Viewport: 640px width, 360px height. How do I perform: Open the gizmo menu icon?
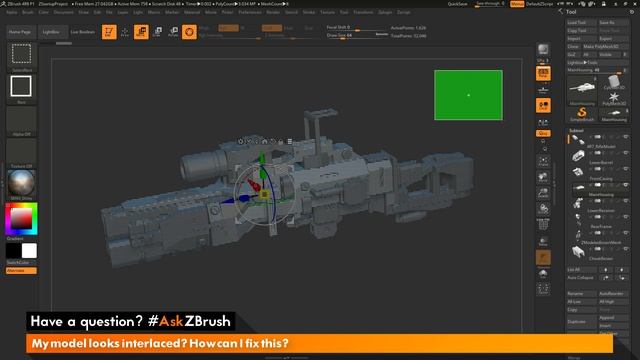pos(289,141)
